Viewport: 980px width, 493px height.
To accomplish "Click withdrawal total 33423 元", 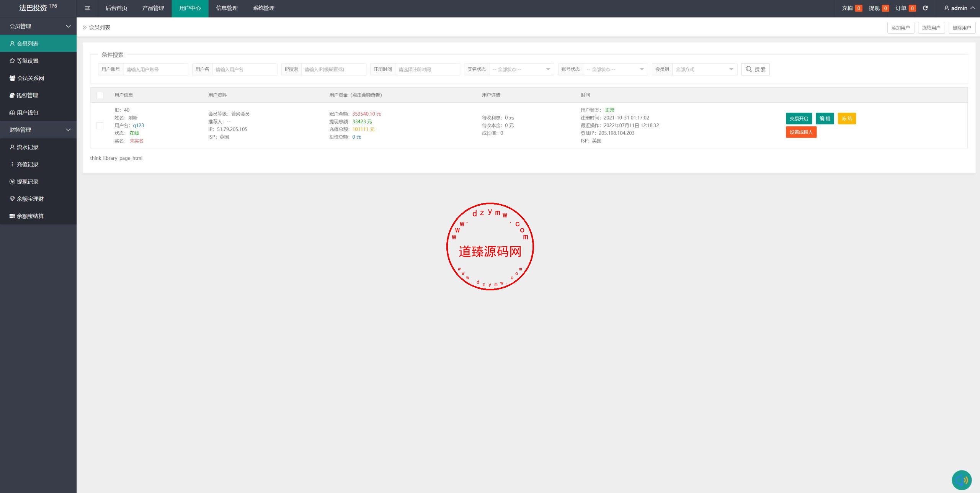I will (362, 121).
